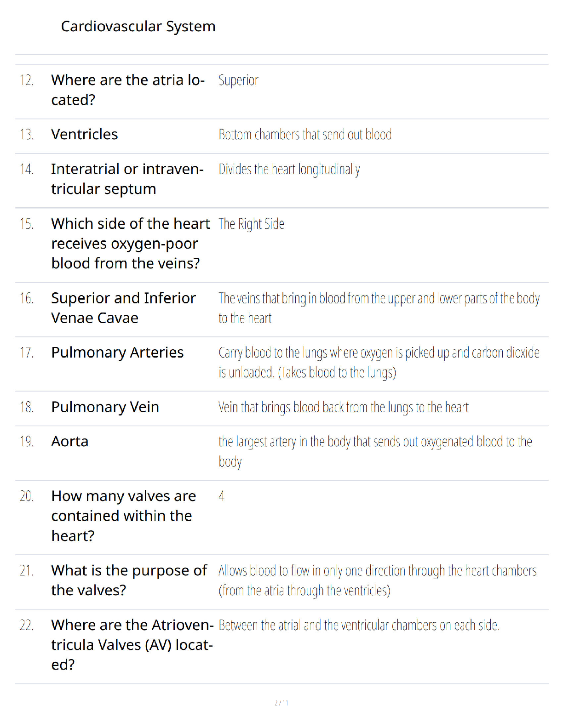Click the 'Superior' definition text

(238, 80)
